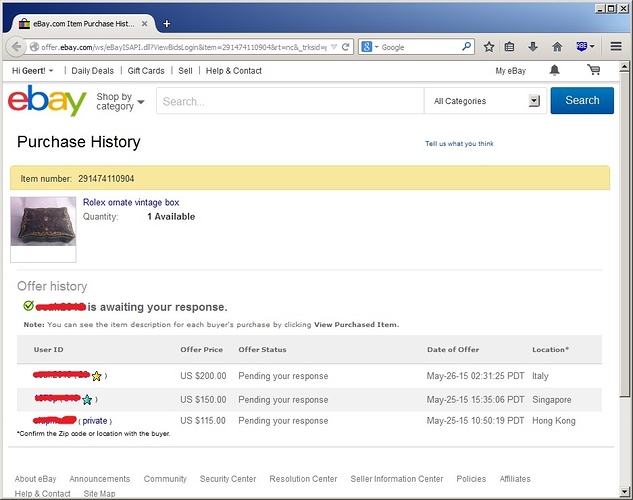Image resolution: width=633 pixels, height=500 pixels.
Task: Click the browser back arrow button
Action: [x=16, y=47]
